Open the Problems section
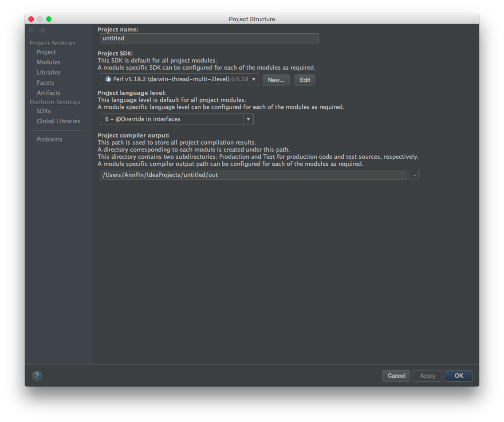 (49, 140)
